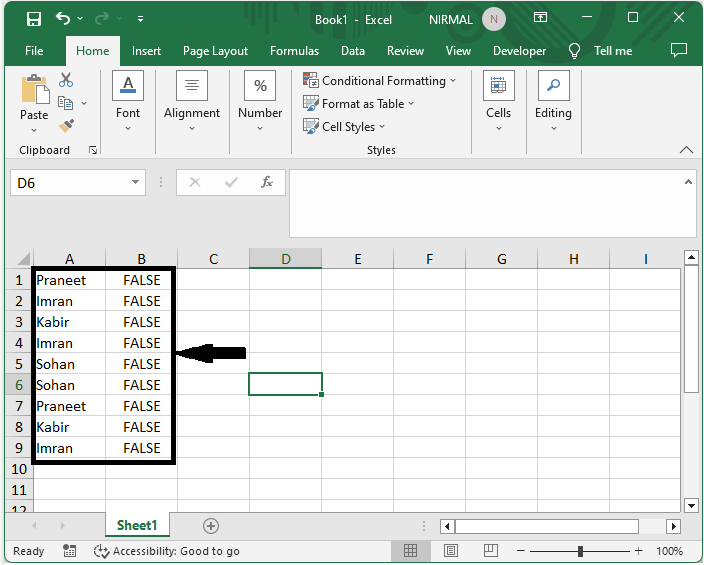Select row 10 header
The height and width of the screenshot is (565, 704).
(x=19, y=469)
